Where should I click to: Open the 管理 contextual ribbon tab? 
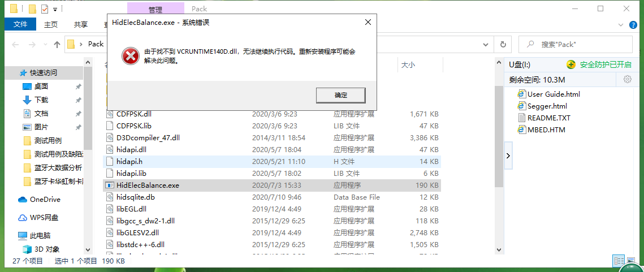click(x=155, y=8)
